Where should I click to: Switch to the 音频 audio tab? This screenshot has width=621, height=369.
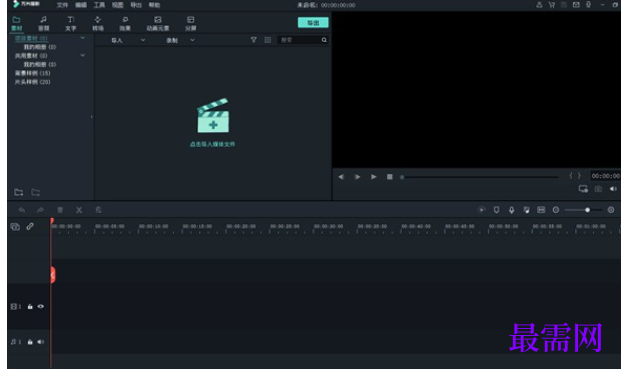pos(44,24)
